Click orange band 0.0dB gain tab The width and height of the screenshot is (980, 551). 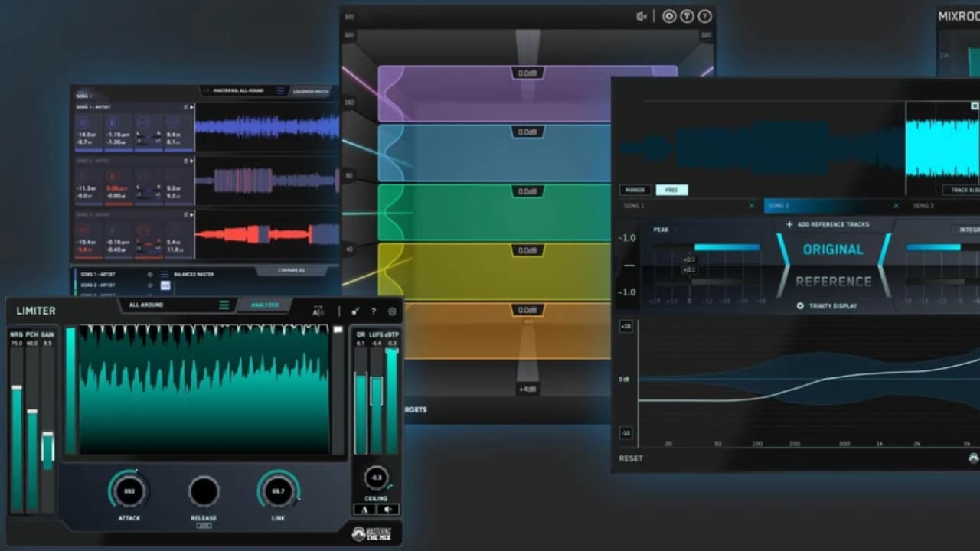528,310
